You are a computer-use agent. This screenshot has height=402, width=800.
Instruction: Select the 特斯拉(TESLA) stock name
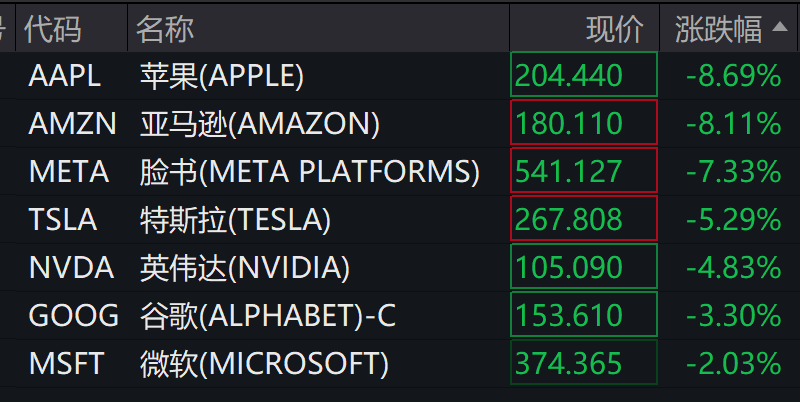coord(235,219)
